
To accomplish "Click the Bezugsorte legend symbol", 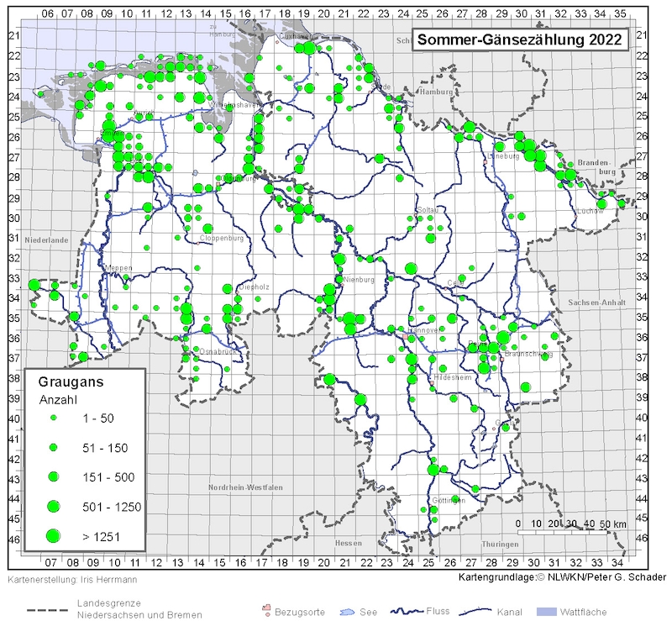I will pyautogui.click(x=267, y=608).
